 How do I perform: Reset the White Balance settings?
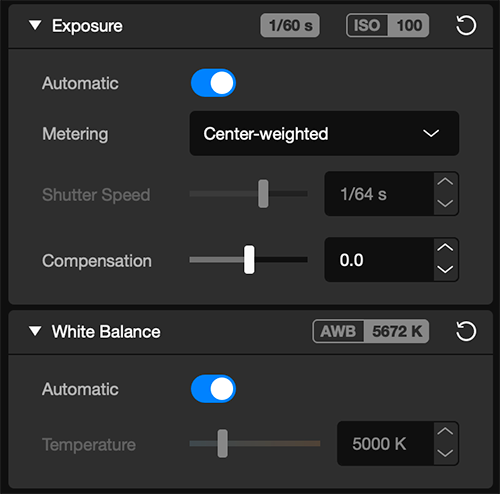(466, 331)
